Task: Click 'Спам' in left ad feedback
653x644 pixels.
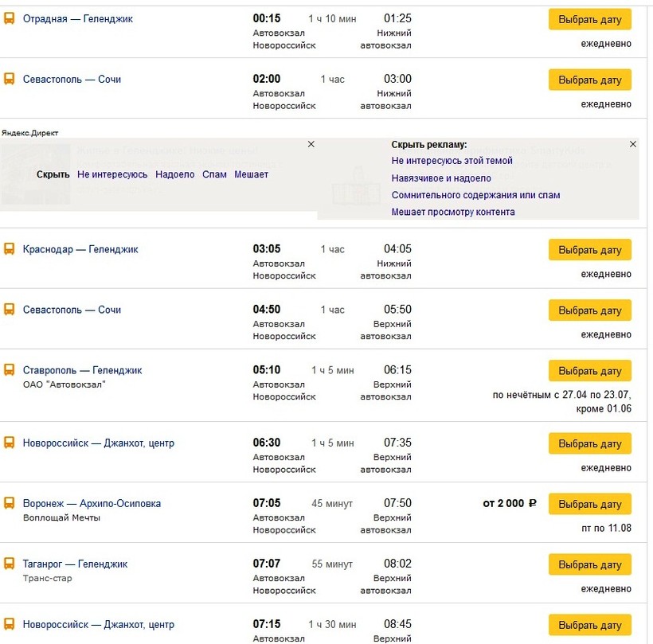Action: click(214, 174)
